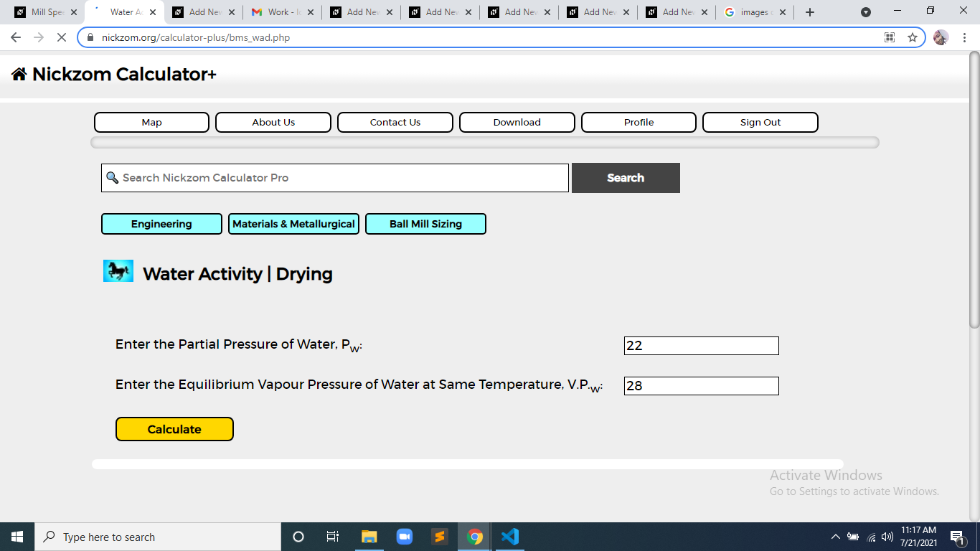The image size is (980, 551).
Task: Open the tab search dropdown circle
Action: [x=866, y=12]
